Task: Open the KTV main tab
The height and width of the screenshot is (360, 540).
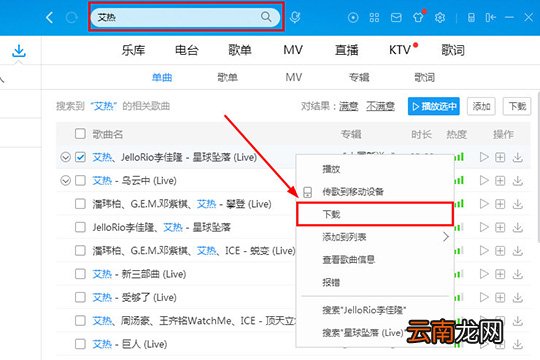Action: pos(400,50)
